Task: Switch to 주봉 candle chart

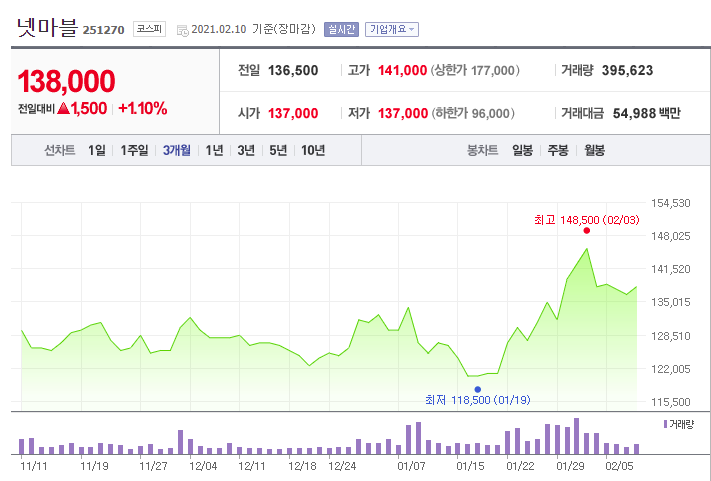Action: (x=558, y=150)
